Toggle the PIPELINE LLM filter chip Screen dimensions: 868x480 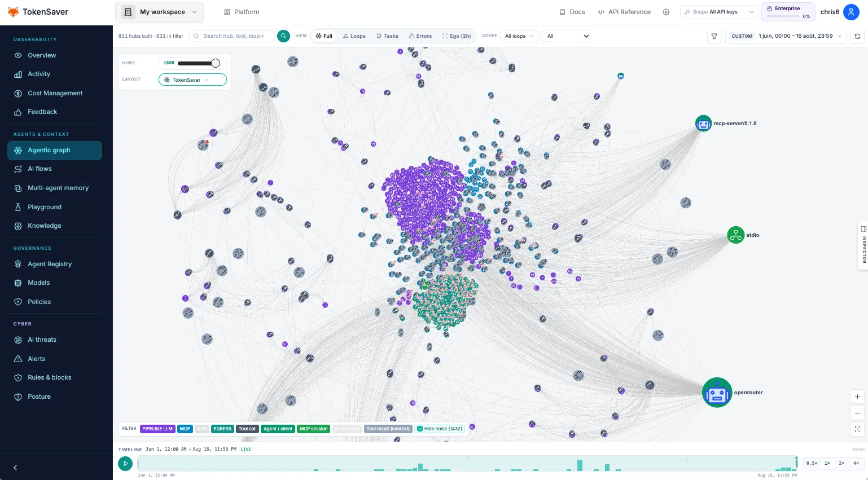coord(157,429)
